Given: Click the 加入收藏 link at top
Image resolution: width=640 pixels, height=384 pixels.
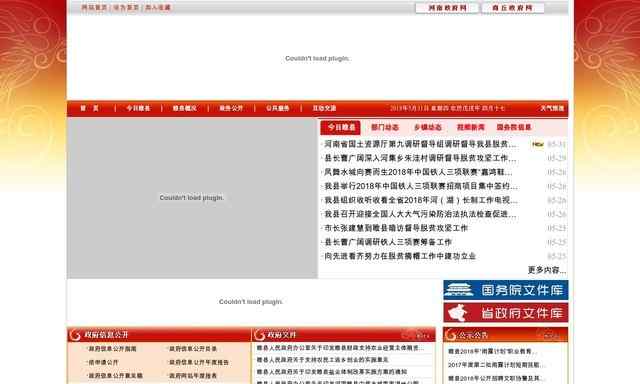Looking at the screenshot, I should pyautogui.click(x=158, y=7).
